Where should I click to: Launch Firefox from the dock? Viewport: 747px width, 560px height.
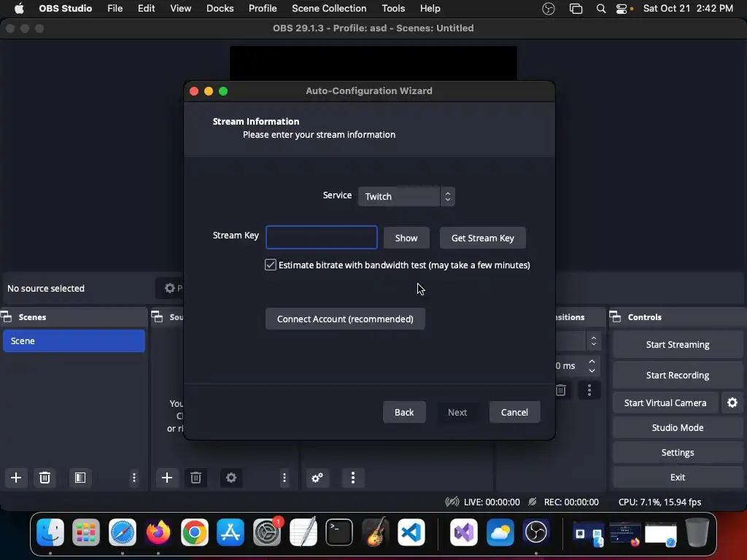click(x=158, y=532)
